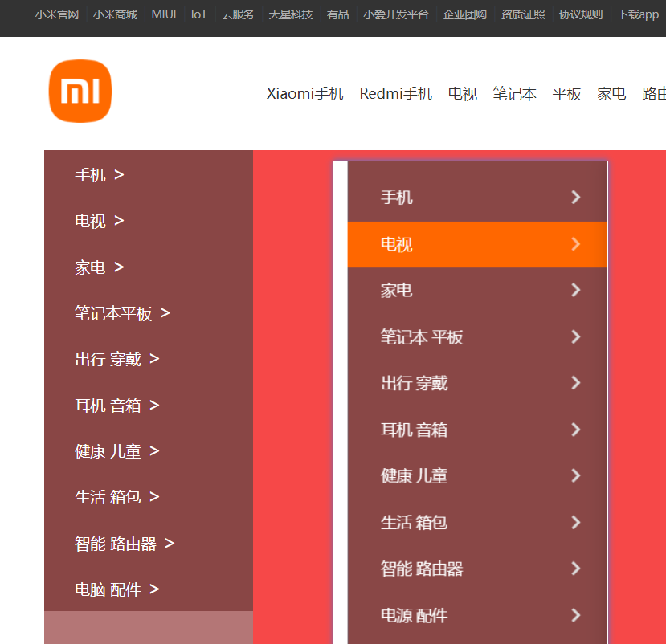Expand chevron beside 出行 穿戴 right panel
Image resolution: width=666 pixels, height=644 pixels.
pos(575,383)
